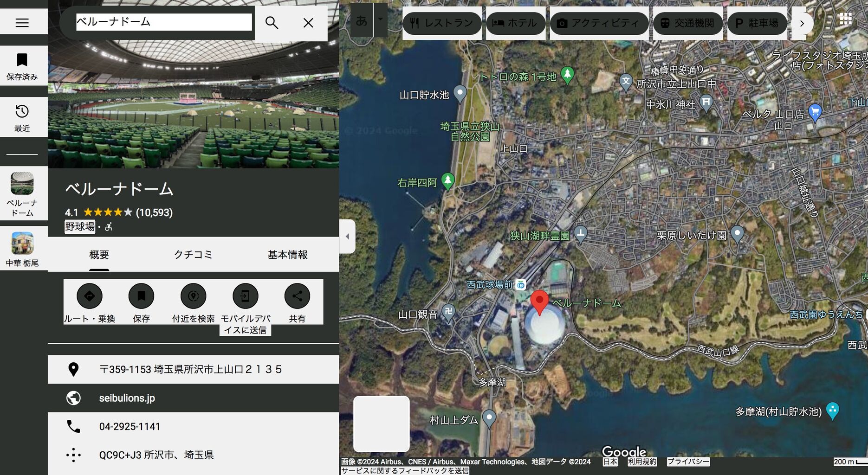868x475 pixels.
Task: Filter by 駐車場 chip
Action: (757, 23)
